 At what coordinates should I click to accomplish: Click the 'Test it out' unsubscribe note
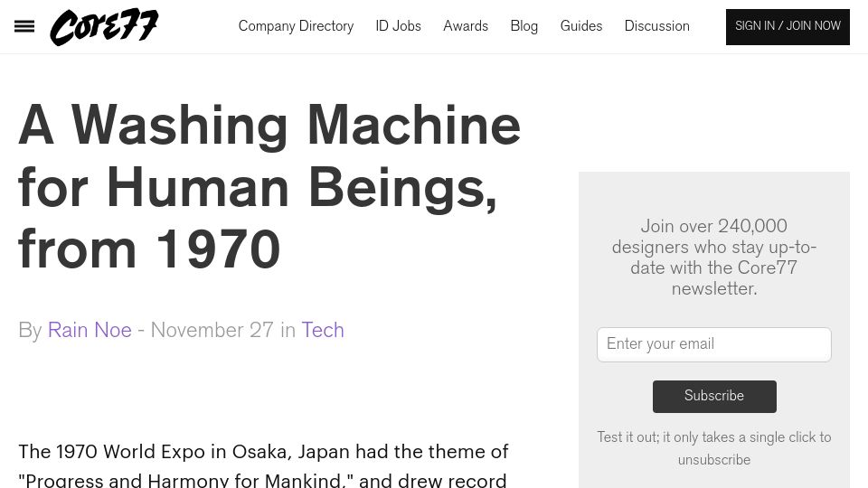714,448
